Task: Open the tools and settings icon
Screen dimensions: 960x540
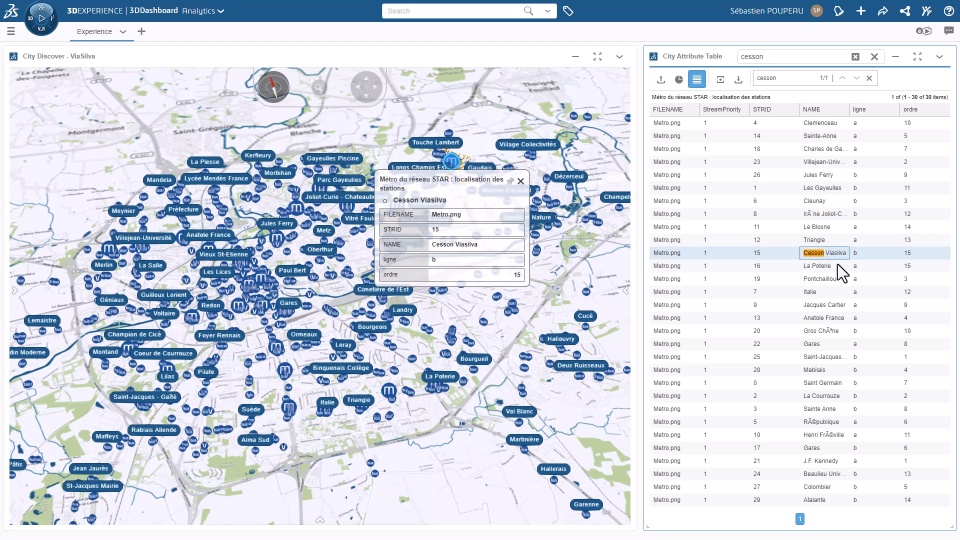Action: [926, 11]
